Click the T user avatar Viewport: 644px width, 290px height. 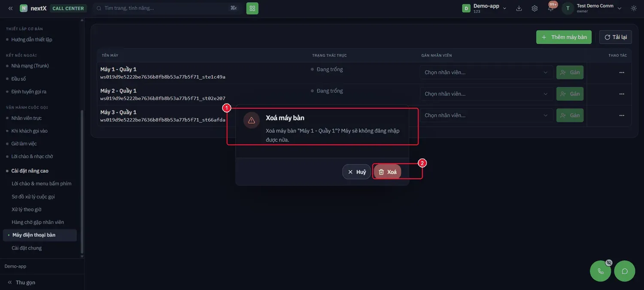[568, 8]
